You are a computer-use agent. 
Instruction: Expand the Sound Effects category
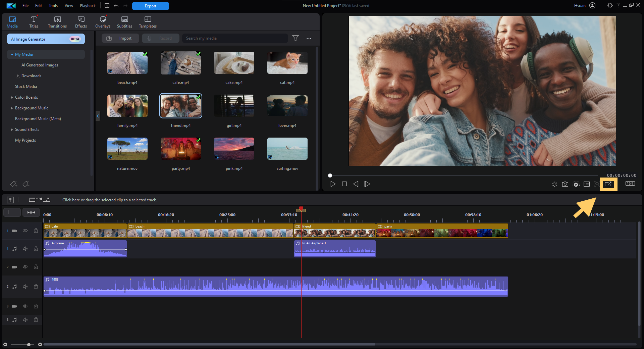click(x=12, y=129)
